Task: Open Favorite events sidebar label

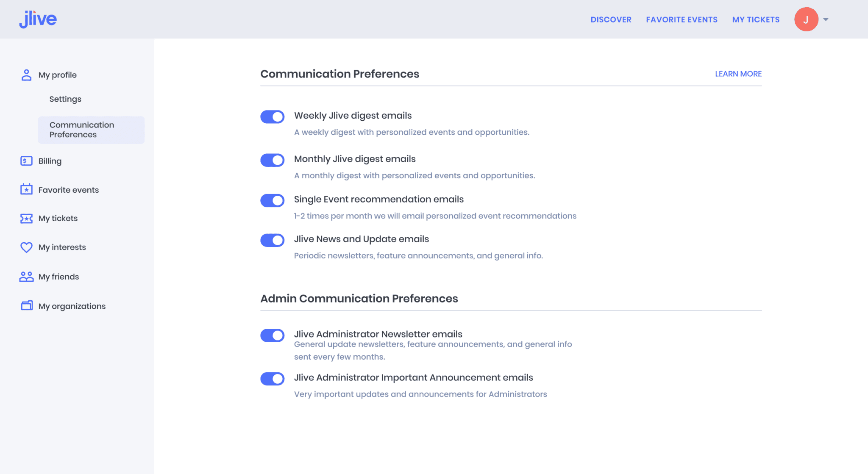Action: (x=69, y=190)
